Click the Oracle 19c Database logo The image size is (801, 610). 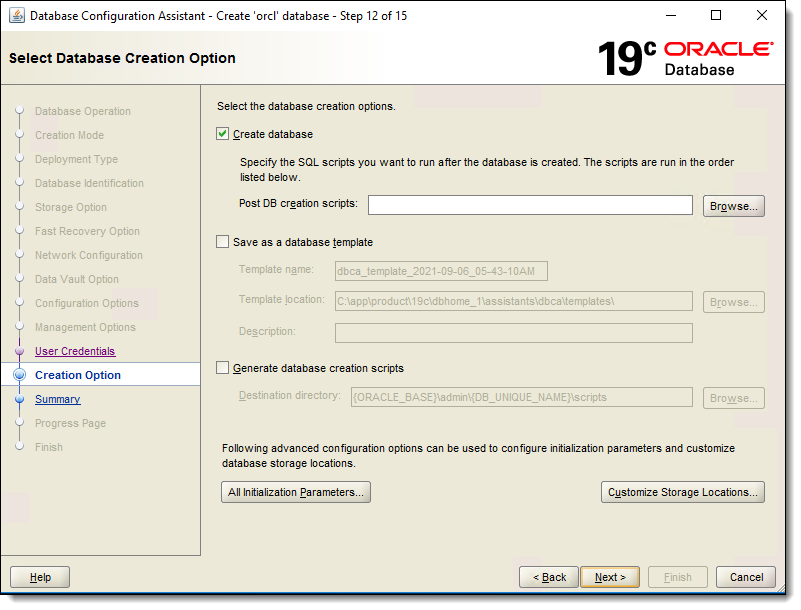[x=685, y=58]
